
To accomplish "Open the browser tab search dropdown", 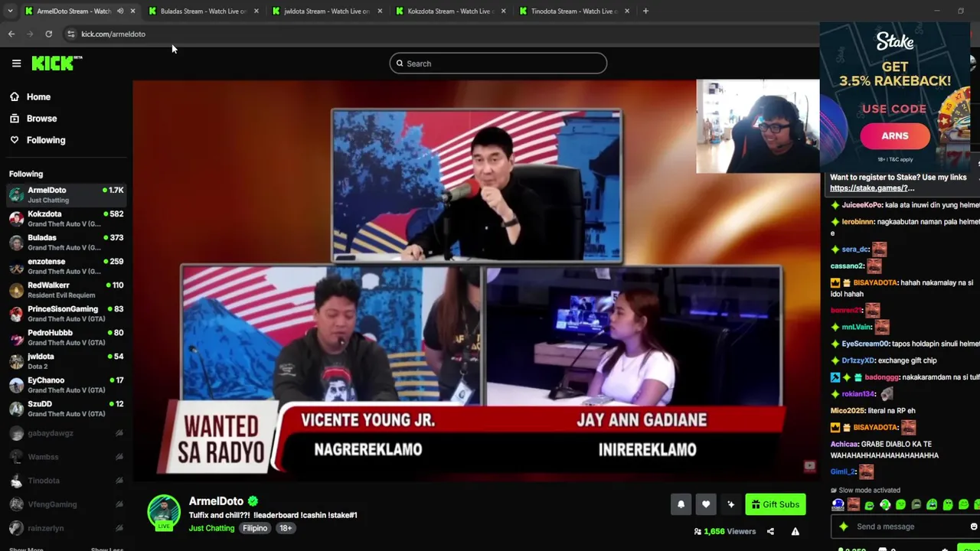I will (9, 11).
